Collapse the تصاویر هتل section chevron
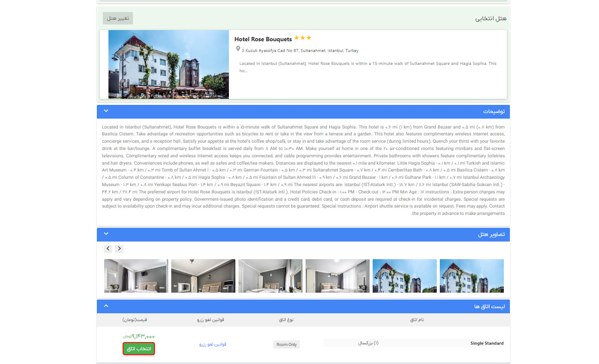The height and width of the screenshot is (364, 599). pyautogui.click(x=106, y=234)
